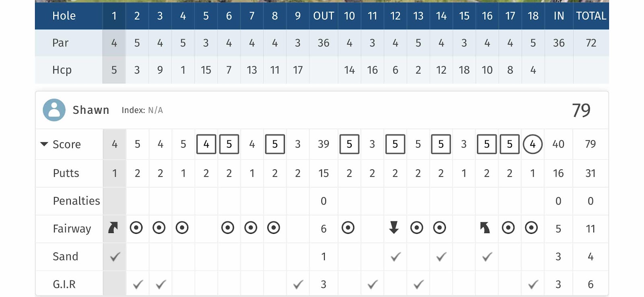The height and width of the screenshot is (297, 644).
Task: Toggle the G.I.R checkmark on hole 11
Action: [x=373, y=284]
